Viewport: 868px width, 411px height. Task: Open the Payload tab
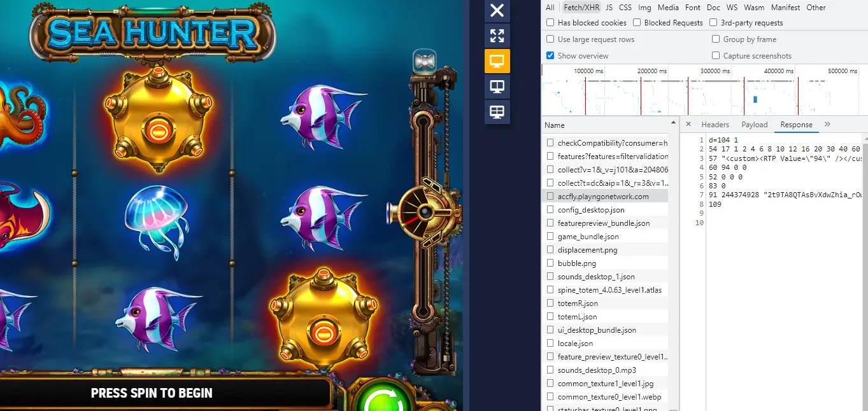tap(755, 125)
